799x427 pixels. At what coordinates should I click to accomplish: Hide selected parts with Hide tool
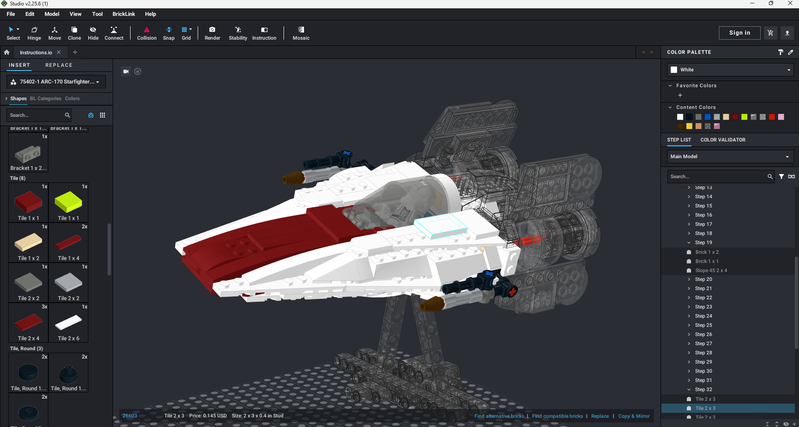(x=93, y=33)
